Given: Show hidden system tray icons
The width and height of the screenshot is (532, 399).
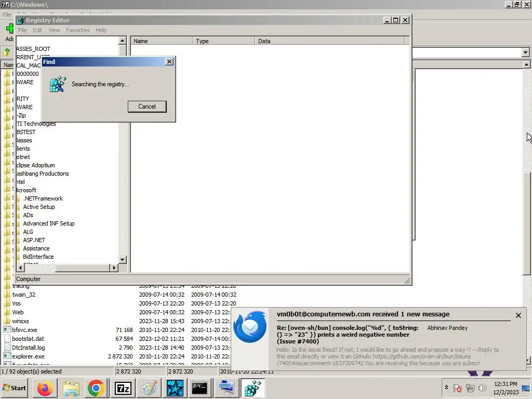Looking at the screenshot, I should pyautogui.click(x=446, y=388).
